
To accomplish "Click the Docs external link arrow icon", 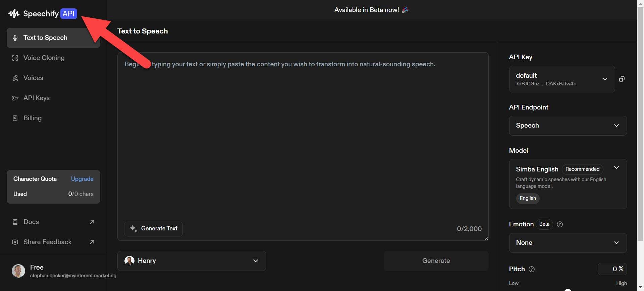I will [x=92, y=222].
